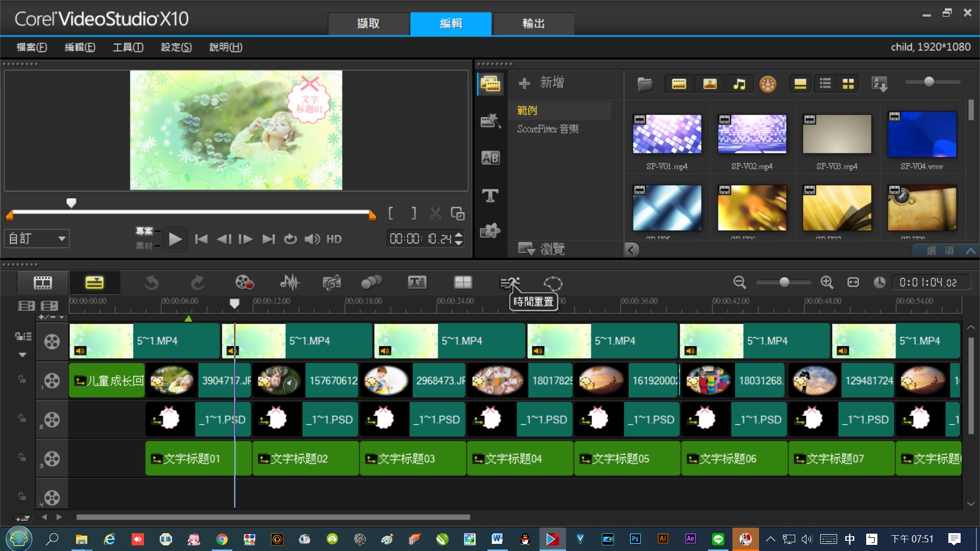
Task: Open the 檔案(F) menu
Action: pos(32,47)
